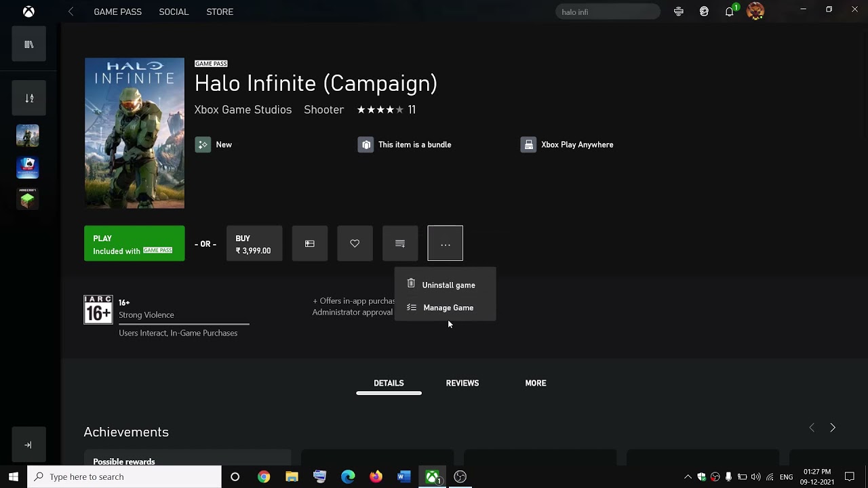Open the sort/queue sidebar icon

click(x=29, y=98)
